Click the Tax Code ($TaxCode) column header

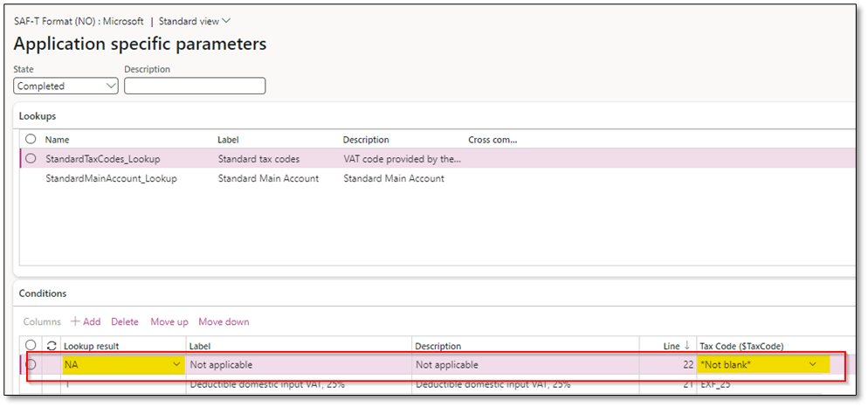coord(742,347)
